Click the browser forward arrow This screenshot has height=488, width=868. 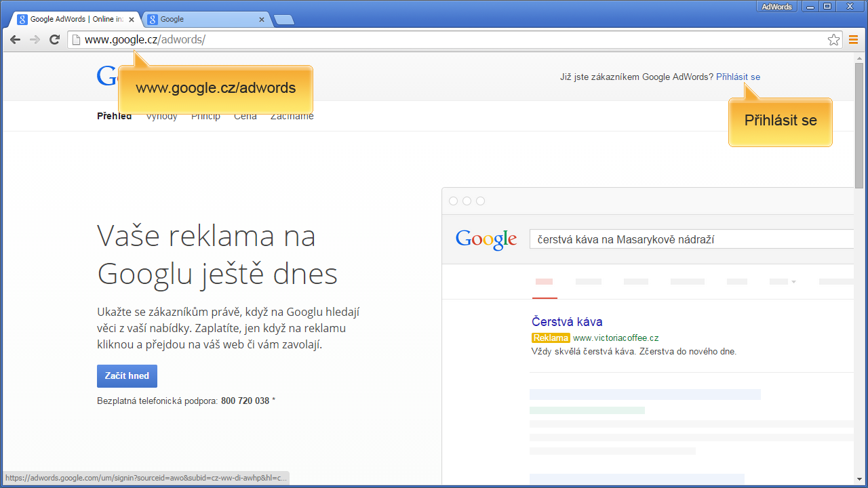point(35,40)
